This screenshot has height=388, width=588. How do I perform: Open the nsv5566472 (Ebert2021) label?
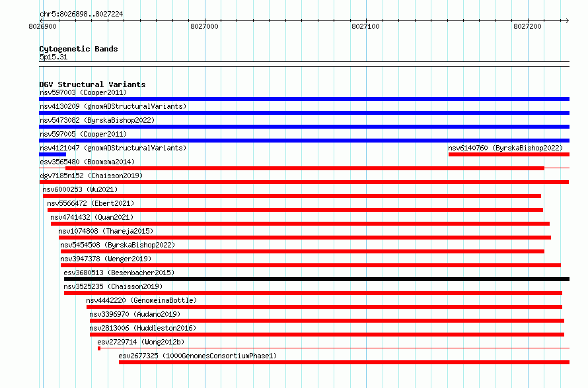coord(91,203)
